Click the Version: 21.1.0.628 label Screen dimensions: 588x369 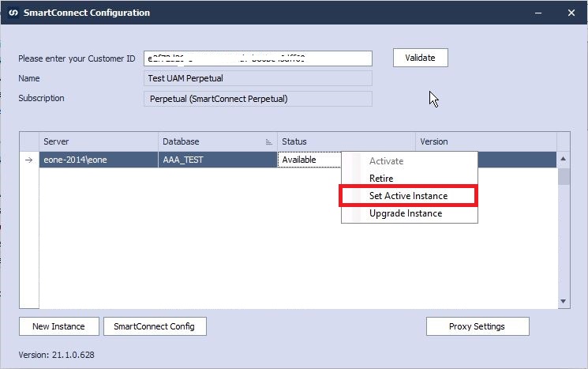tap(56, 355)
